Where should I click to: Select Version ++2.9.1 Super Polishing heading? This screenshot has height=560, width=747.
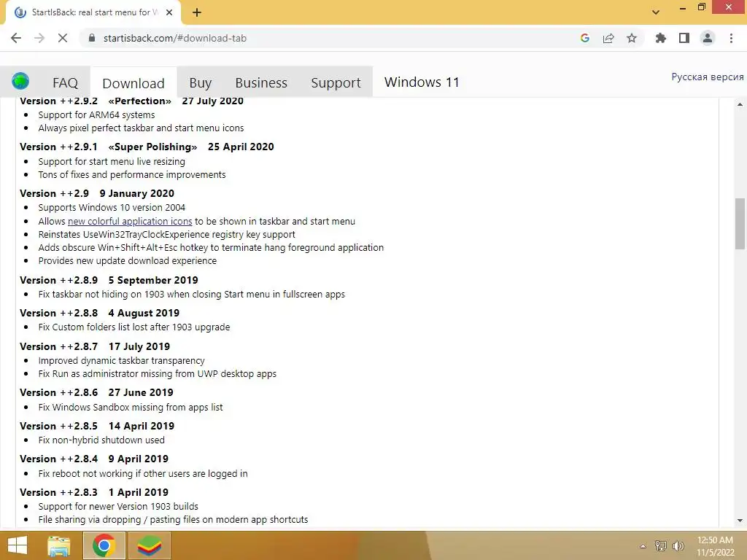(147, 147)
